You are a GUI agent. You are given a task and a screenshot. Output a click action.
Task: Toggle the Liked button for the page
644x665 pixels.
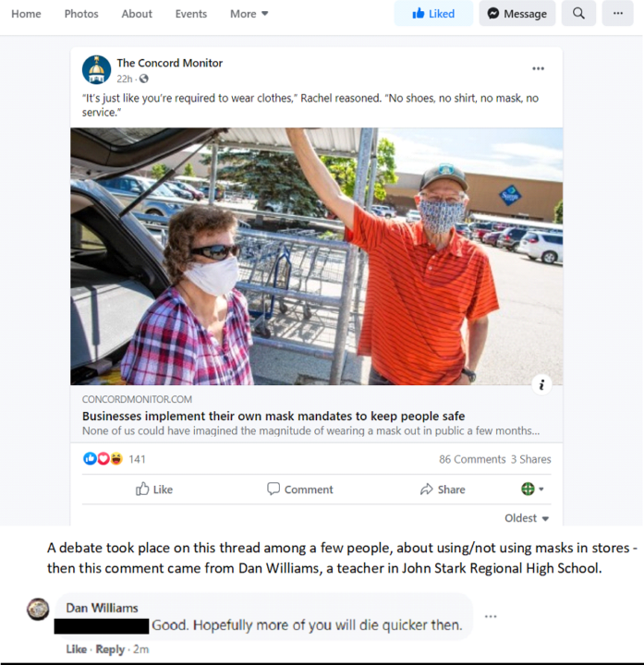[x=433, y=14]
